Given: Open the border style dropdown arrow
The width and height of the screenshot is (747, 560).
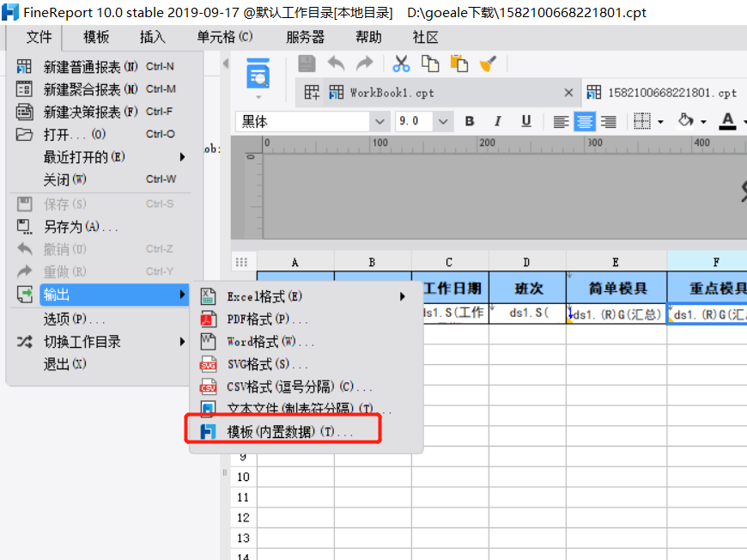Looking at the screenshot, I should click(x=660, y=122).
